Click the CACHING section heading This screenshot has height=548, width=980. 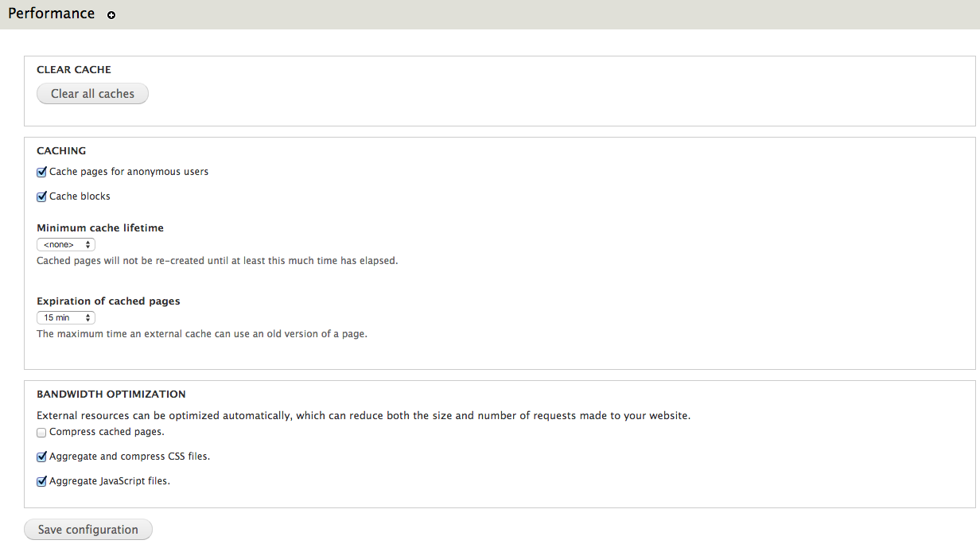coord(61,151)
